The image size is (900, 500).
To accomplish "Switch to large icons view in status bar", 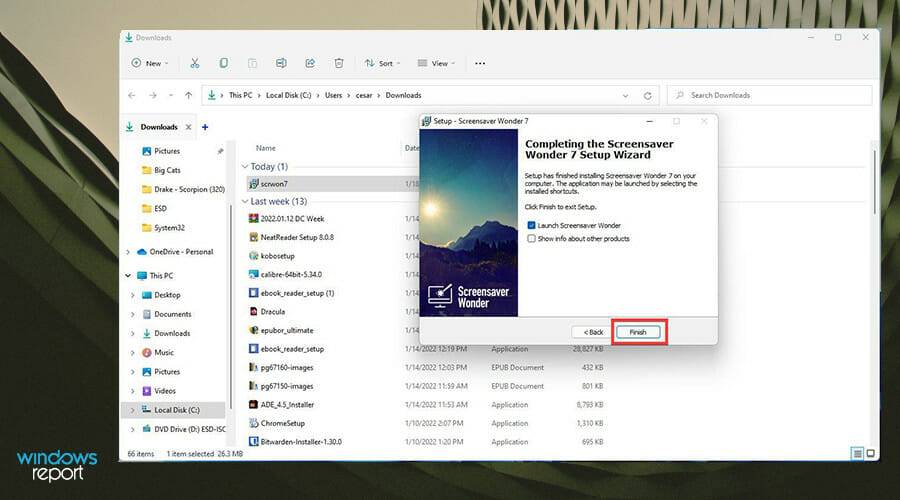I will pos(870,453).
